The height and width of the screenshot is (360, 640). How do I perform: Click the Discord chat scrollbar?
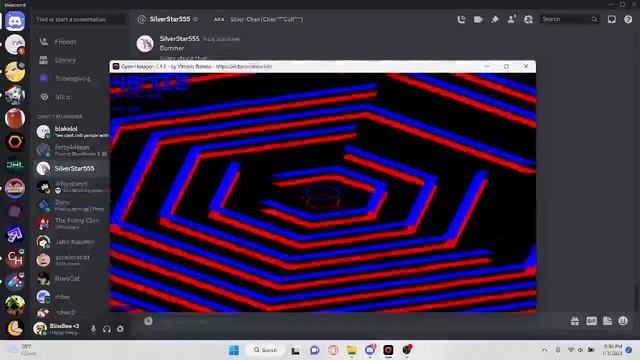tap(636, 298)
